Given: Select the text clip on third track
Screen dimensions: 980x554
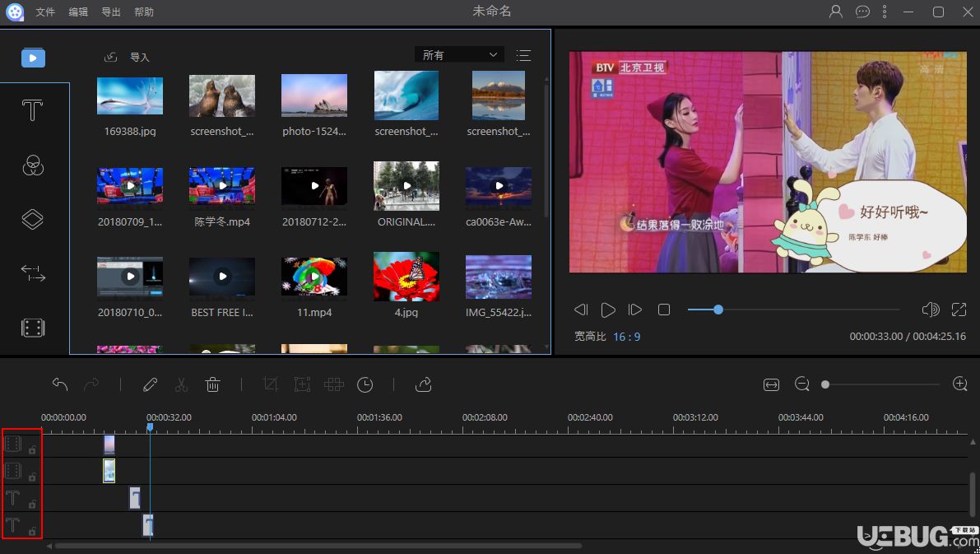Looking at the screenshot, I should click(x=134, y=498).
